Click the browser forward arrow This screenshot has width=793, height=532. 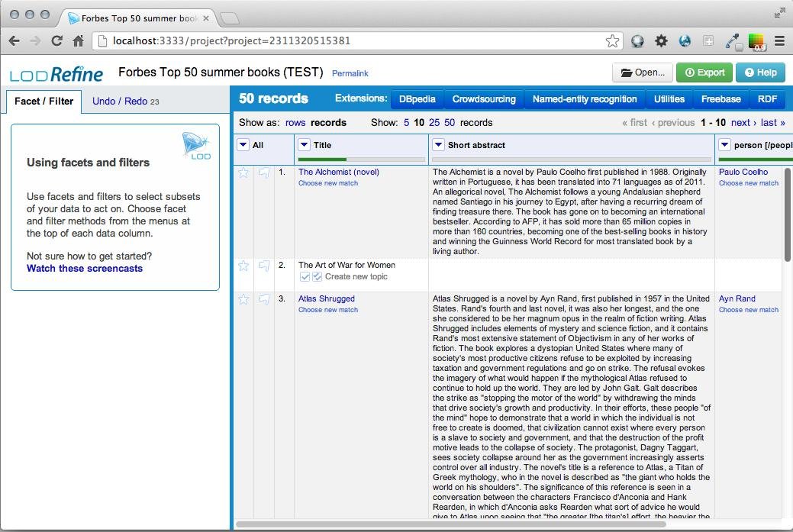coord(35,41)
